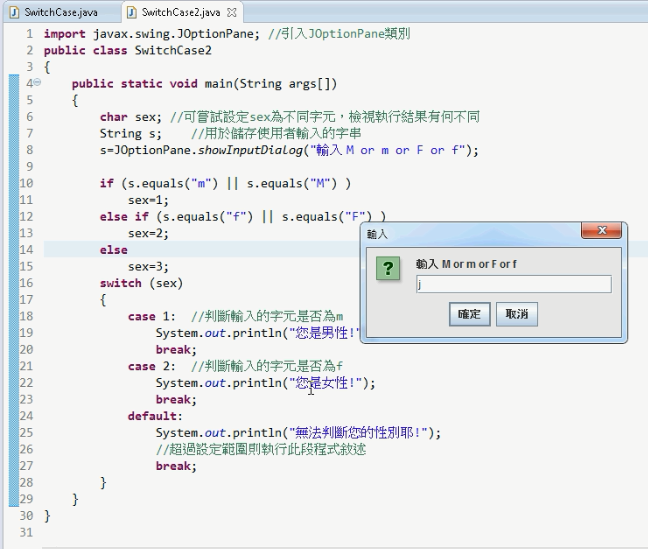Click 'case 1:' on line 18
Viewport: 648px width, 549px height.
tap(152, 316)
